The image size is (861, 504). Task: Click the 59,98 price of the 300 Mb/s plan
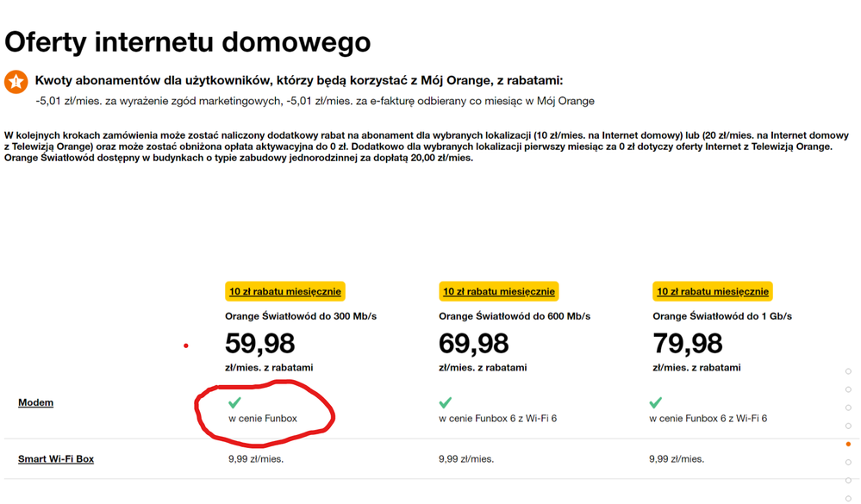259,344
